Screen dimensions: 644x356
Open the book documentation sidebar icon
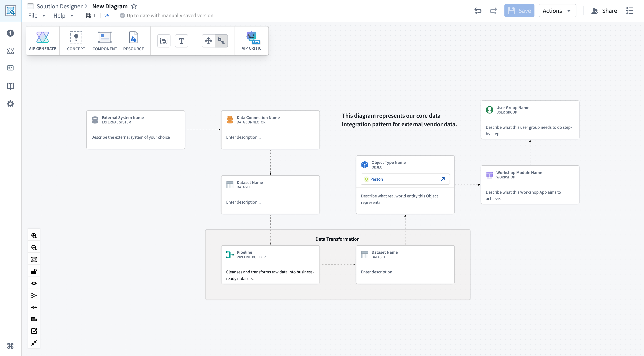[10, 86]
